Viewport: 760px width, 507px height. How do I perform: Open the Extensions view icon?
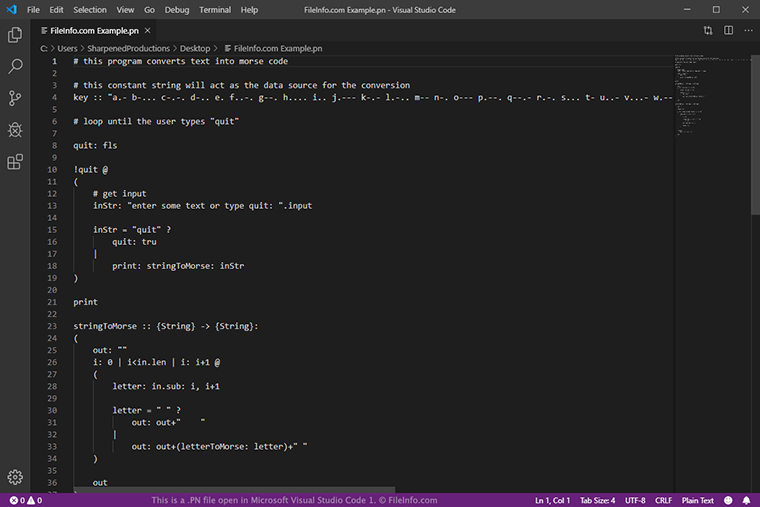point(15,161)
